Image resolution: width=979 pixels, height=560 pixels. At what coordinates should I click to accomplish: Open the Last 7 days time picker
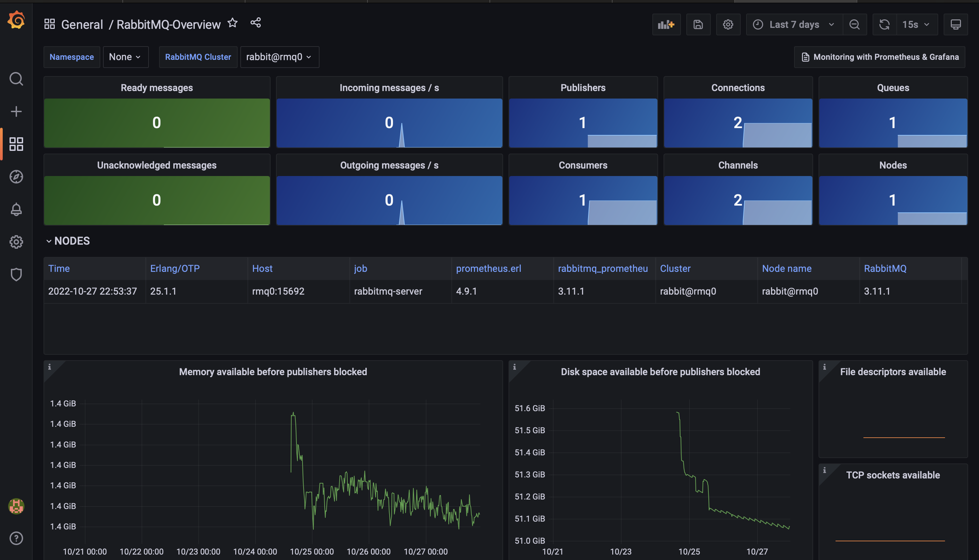coord(794,24)
